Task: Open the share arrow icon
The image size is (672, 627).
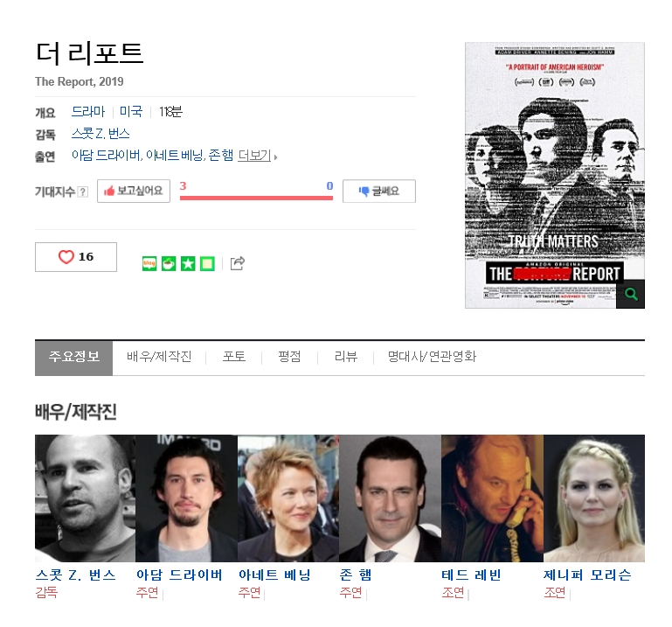Action: click(x=238, y=263)
